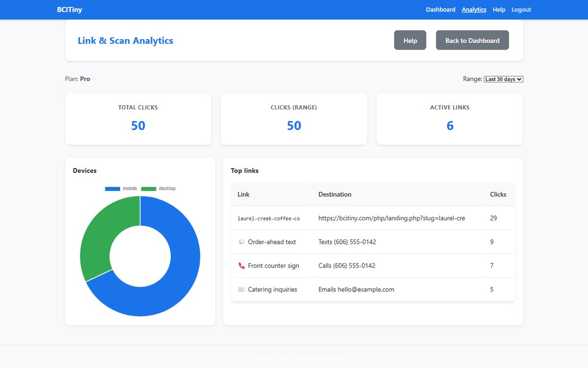The image size is (588, 368).
Task: Click the Catering inquiries row label
Action: point(272,289)
